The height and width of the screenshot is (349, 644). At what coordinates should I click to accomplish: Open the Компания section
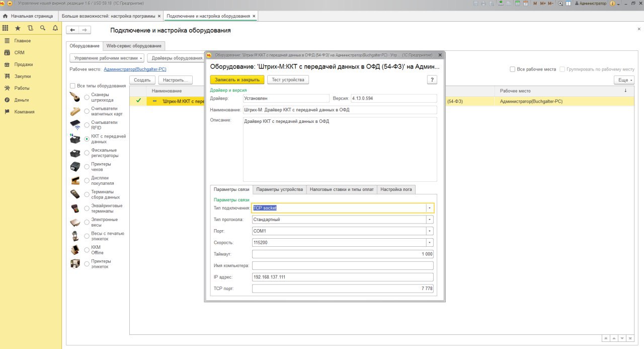pyautogui.click(x=24, y=112)
